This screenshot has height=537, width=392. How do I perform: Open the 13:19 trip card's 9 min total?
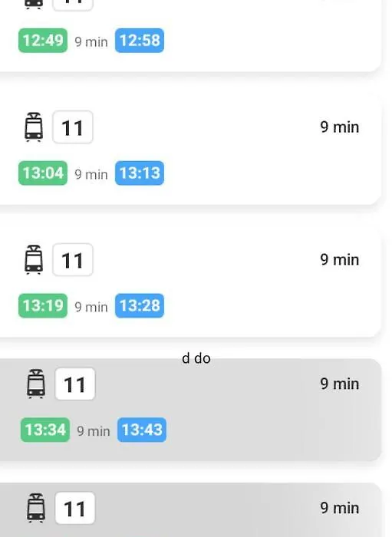click(x=340, y=259)
